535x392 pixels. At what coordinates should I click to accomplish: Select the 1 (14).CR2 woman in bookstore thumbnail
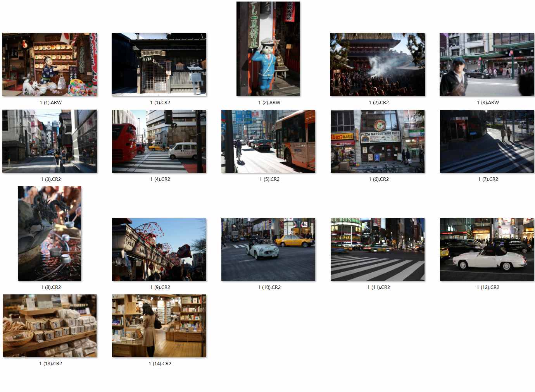point(159,326)
